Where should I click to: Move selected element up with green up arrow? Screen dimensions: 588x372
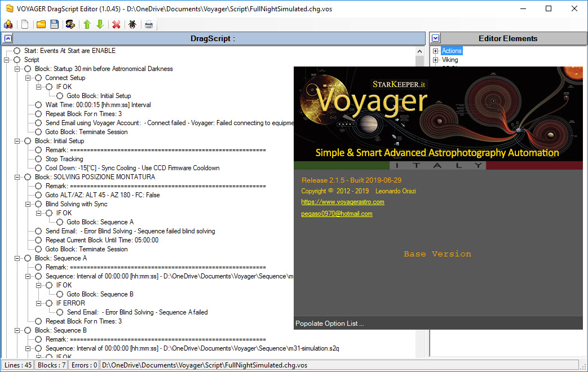pos(86,24)
